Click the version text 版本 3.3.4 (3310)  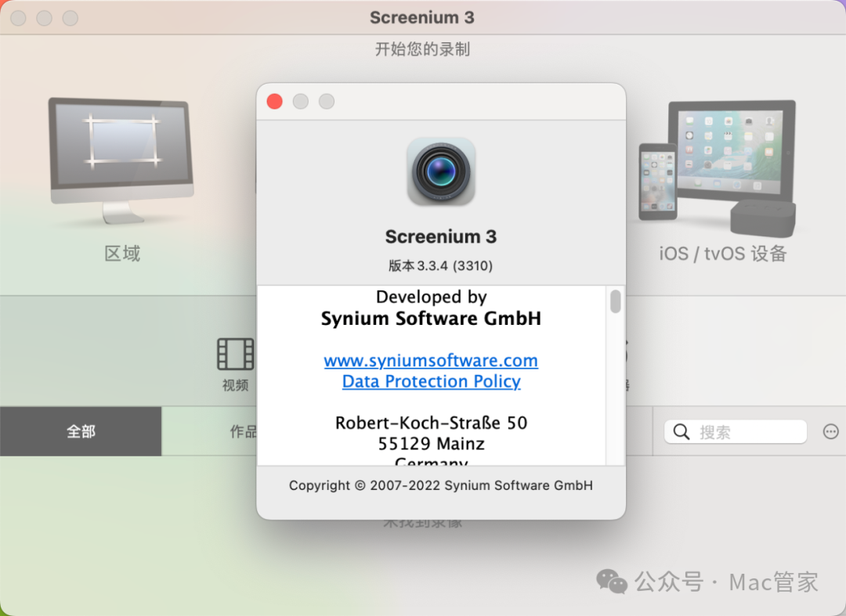tap(441, 265)
